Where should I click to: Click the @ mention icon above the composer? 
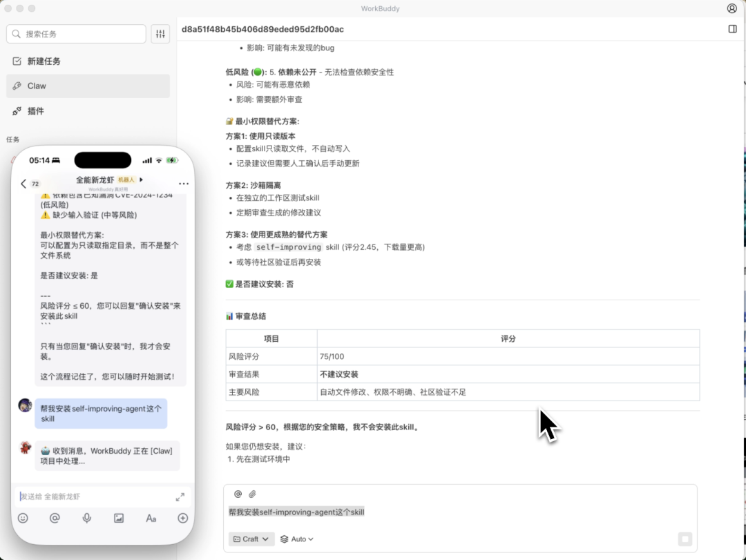pos(237,494)
